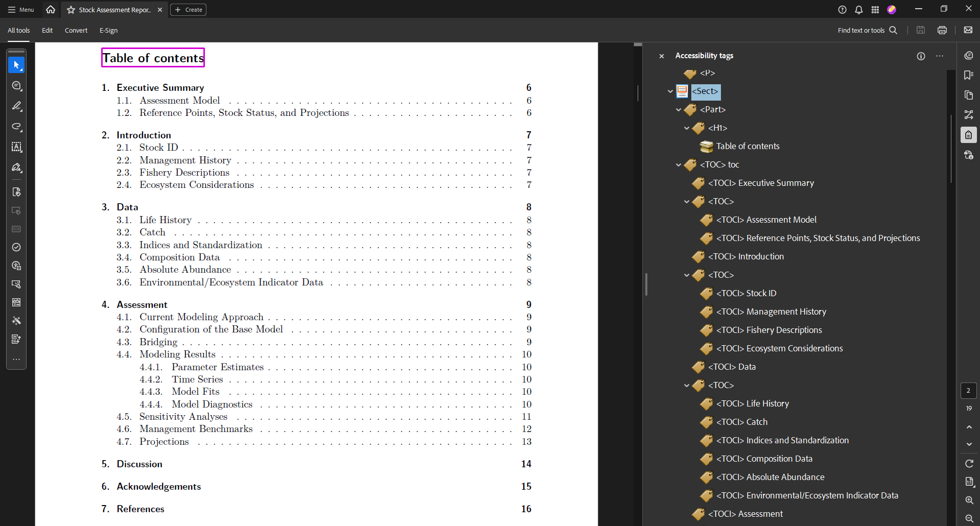Collapse the <Part> tag node
Screen dimensions: 980x526
point(678,109)
